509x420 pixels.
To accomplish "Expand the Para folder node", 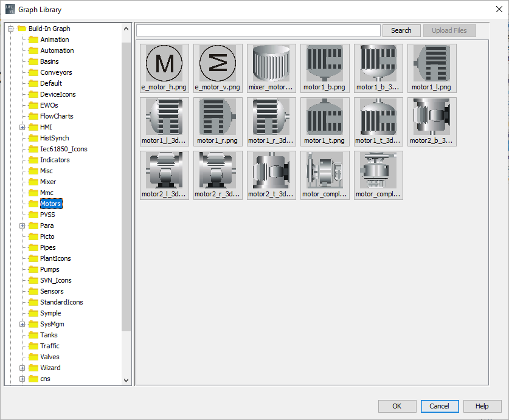I will click(x=23, y=225).
